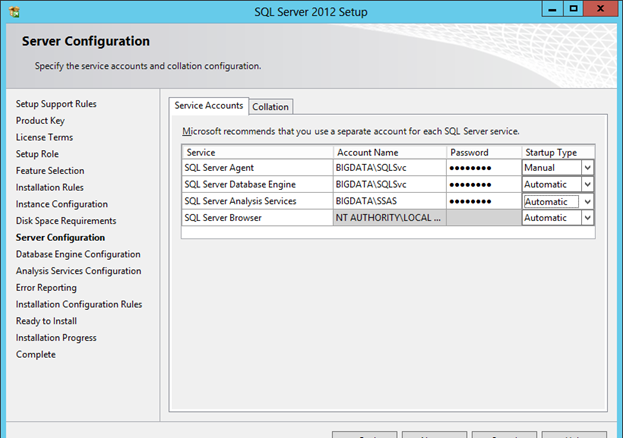Click the password field for SQL Server Agent
This screenshot has height=438, width=623.
click(x=484, y=168)
